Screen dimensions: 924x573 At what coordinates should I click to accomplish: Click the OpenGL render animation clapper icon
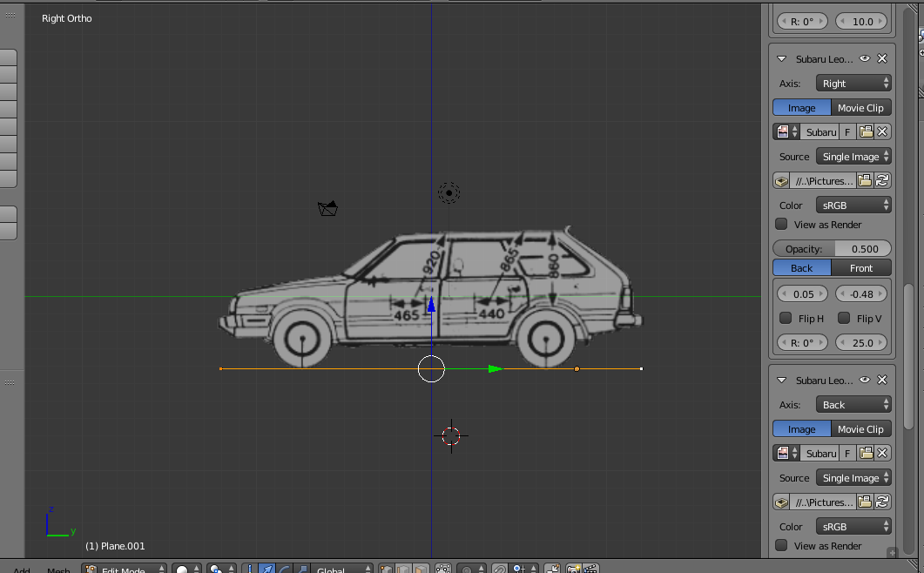coord(590,569)
